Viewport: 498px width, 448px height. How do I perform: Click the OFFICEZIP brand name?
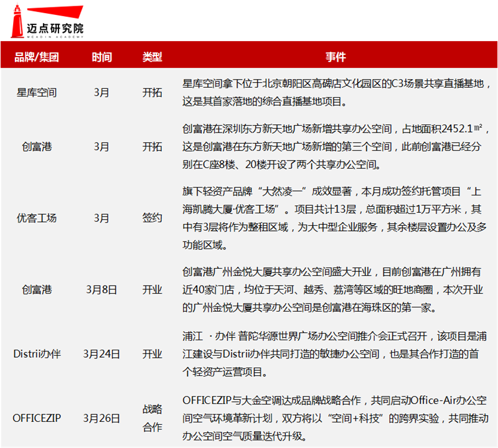pyautogui.click(x=37, y=418)
